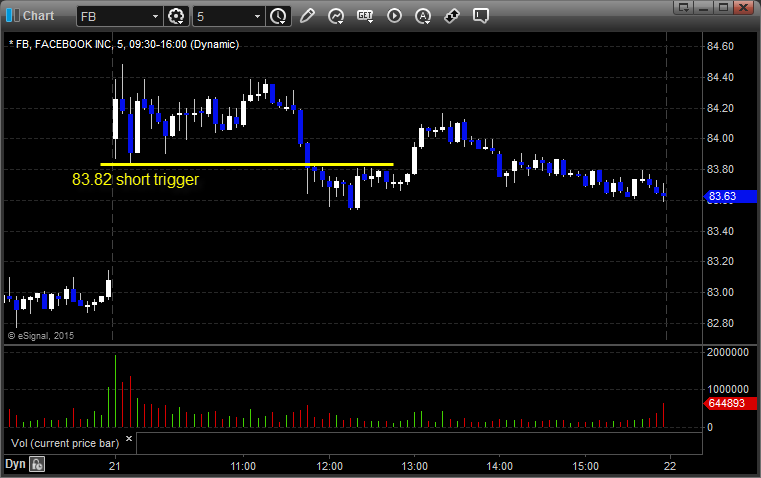Select the '83.82 short trigger' text annotation

click(135, 180)
